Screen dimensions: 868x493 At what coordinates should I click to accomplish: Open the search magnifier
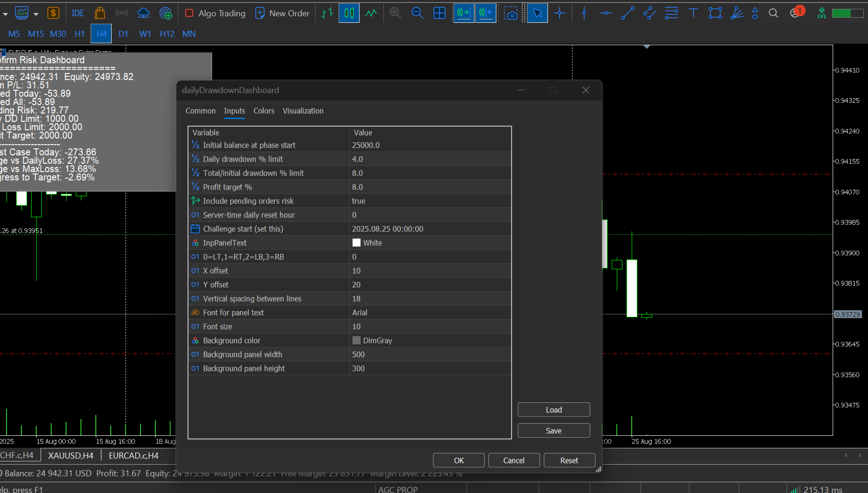[773, 13]
